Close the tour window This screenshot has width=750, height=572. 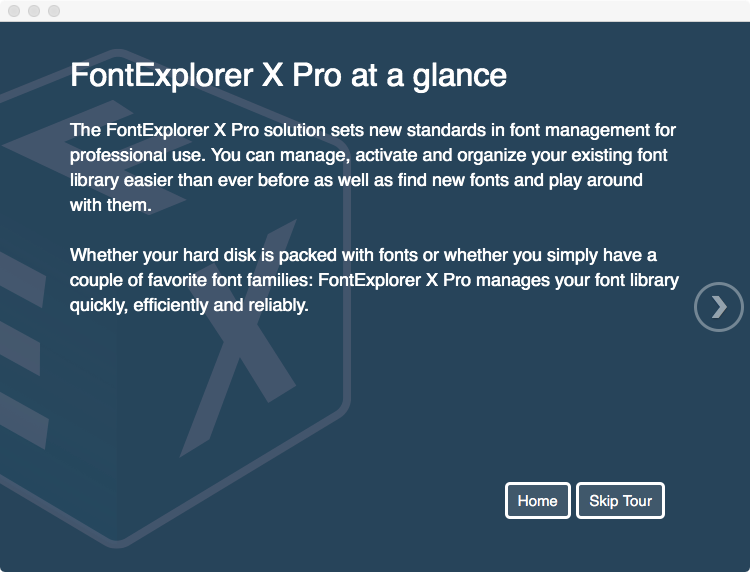point(14,11)
